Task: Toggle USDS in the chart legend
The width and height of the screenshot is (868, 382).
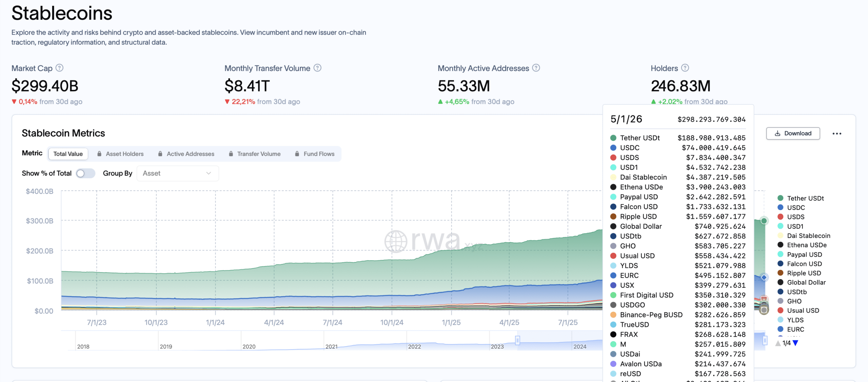Action: [x=791, y=217]
